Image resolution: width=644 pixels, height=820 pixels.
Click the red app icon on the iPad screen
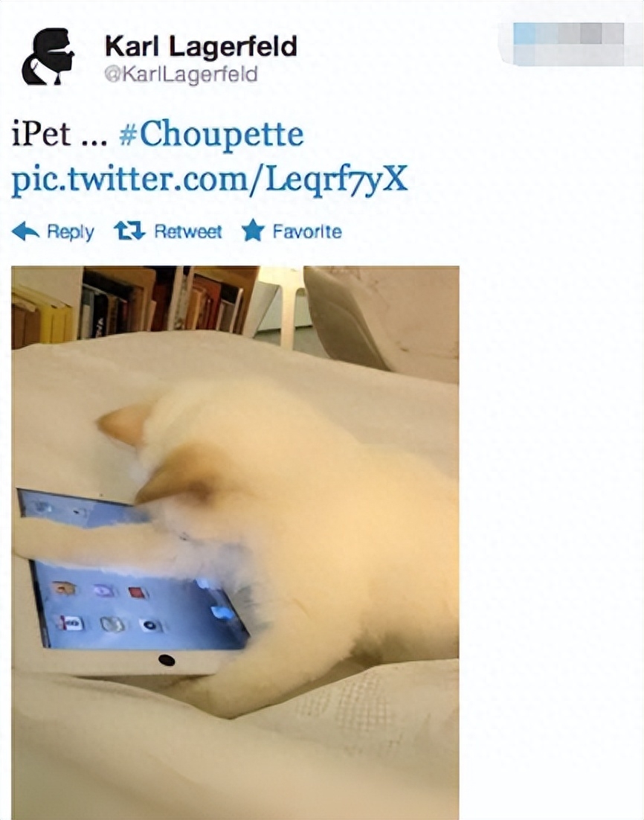[138, 592]
